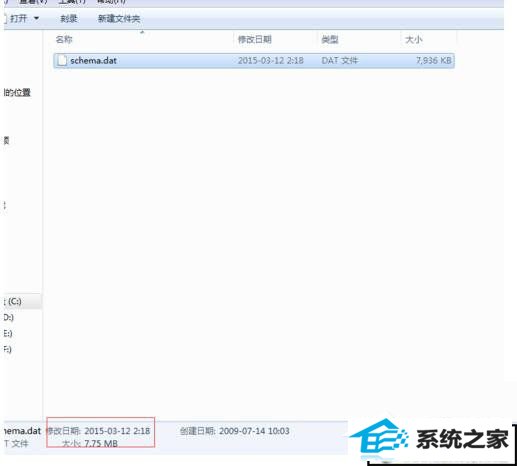This screenshot has width=517, height=466.
Task: Open the 帮助 menu
Action: (x=111, y=2)
